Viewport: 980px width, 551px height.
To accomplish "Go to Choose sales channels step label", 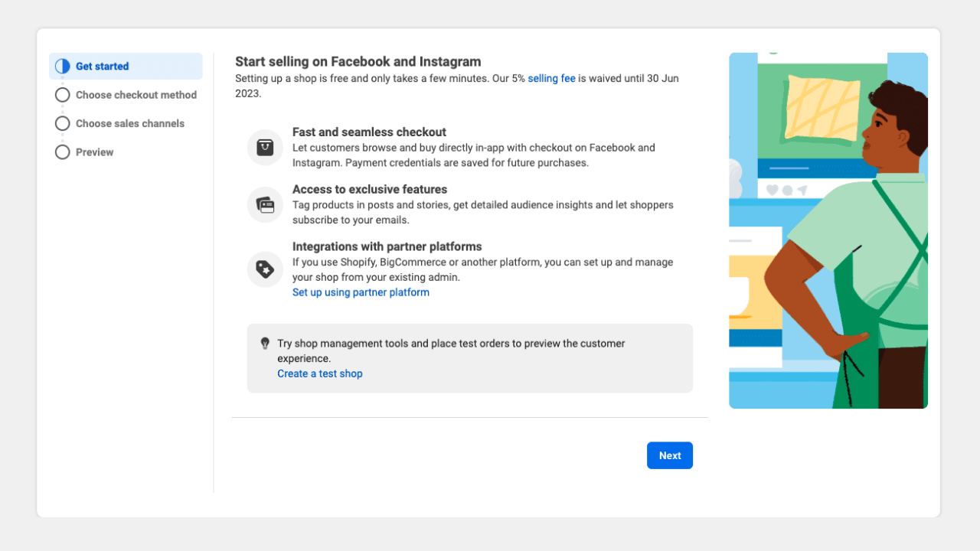I will 130,123.
